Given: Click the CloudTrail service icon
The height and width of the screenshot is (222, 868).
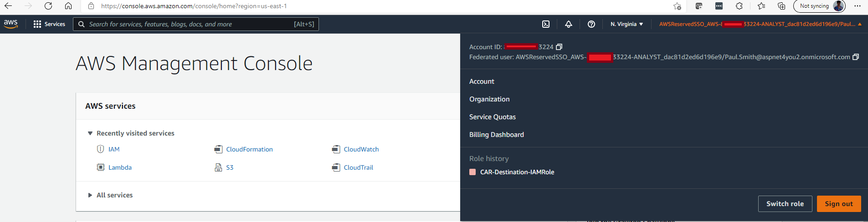Looking at the screenshot, I should [336, 167].
